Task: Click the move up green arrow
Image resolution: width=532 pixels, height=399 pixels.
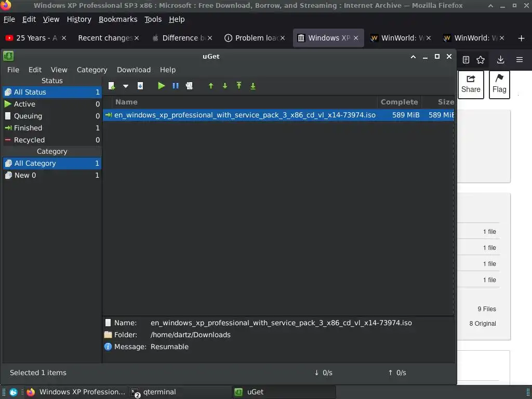Action: pyautogui.click(x=211, y=86)
